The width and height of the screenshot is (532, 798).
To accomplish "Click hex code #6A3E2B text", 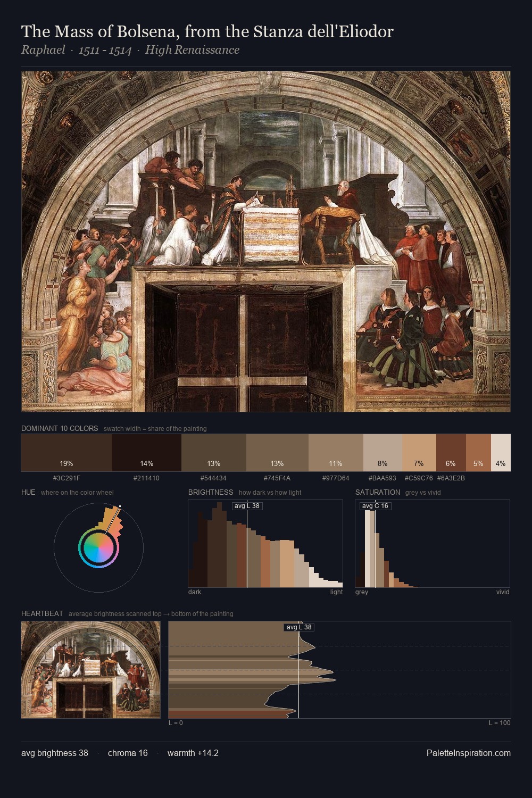I will click(x=451, y=478).
